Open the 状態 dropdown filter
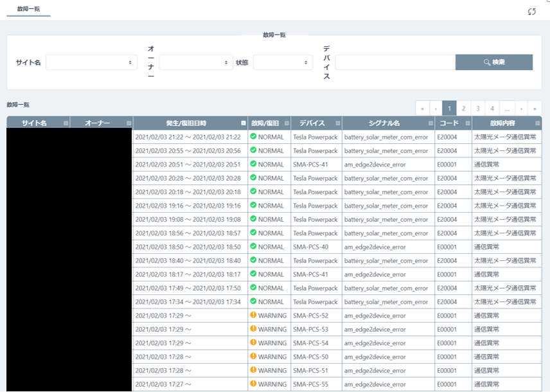The height and width of the screenshot is (392, 550). pos(283,62)
